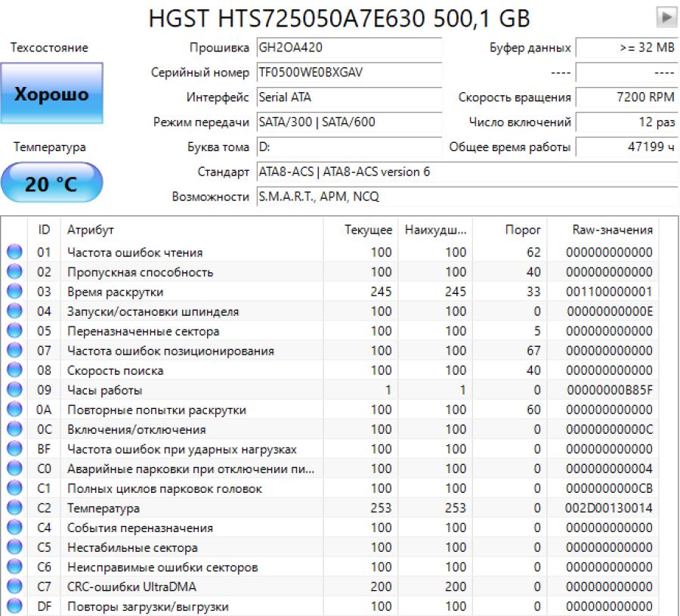Click the Raw-значения column header
The width and height of the screenshot is (680, 616).
tap(612, 230)
